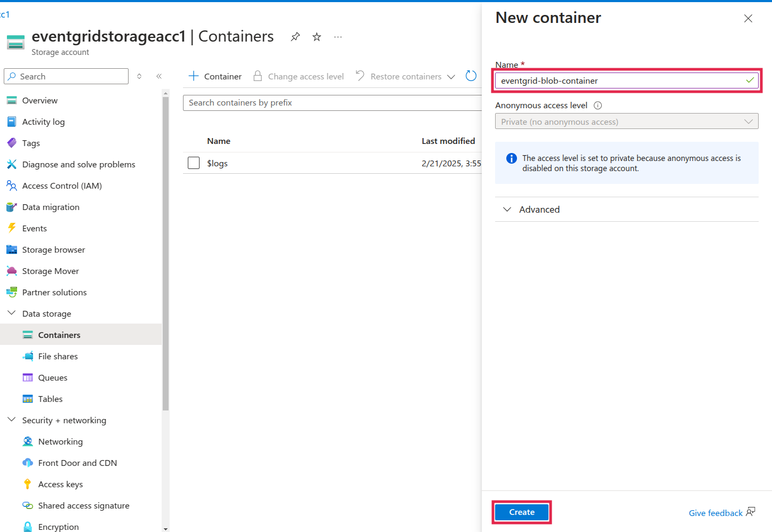
Task: Collapse Security + networking section
Action: tap(12, 420)
